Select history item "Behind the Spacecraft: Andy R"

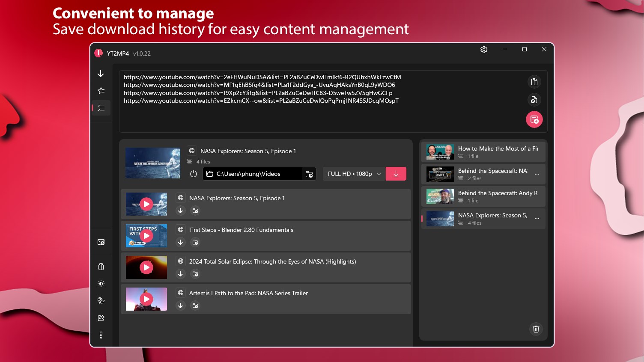483,196
